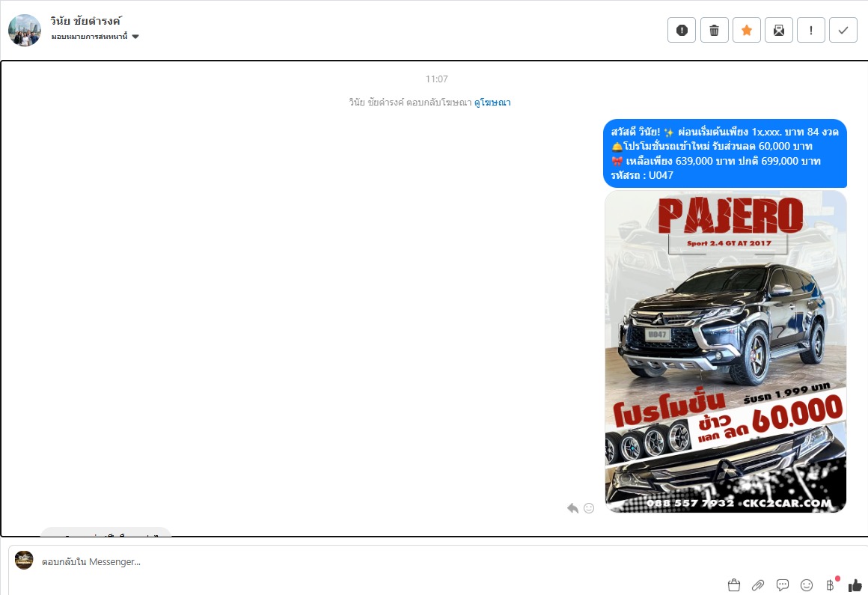Viewport: 868px width, 595px height.
Task: Flag conversation as priority with exclamation icon
Action: coord(811,30)
